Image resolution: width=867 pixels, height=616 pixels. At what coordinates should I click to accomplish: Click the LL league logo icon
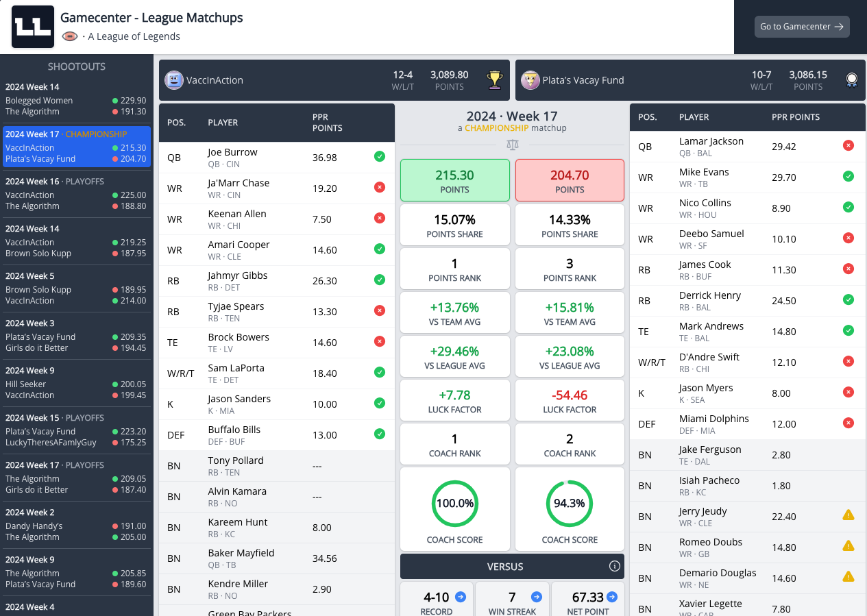coord(33,27)
